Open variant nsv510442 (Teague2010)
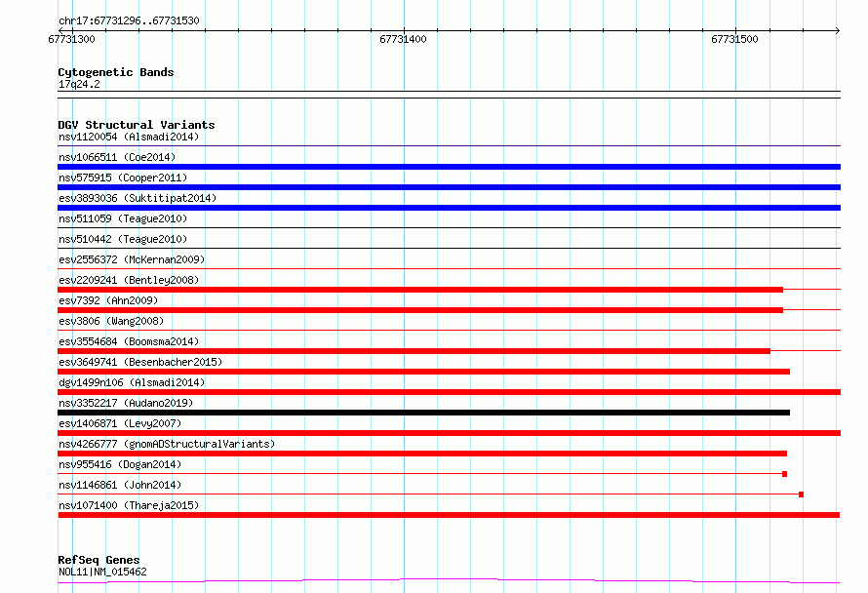 click(123, 239)
